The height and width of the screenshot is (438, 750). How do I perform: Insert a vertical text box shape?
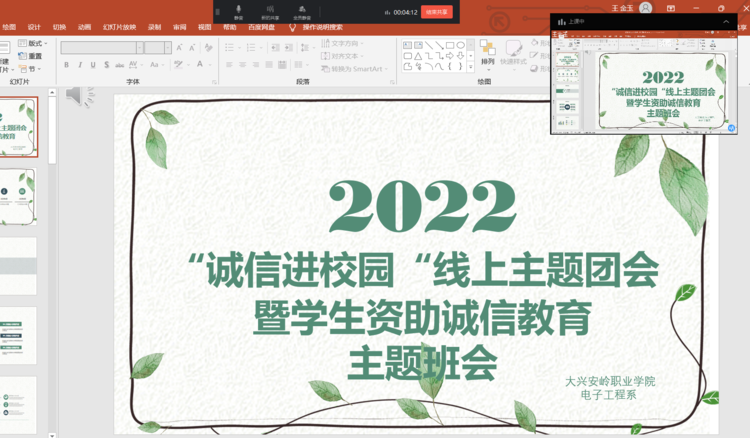coord(418,45)
